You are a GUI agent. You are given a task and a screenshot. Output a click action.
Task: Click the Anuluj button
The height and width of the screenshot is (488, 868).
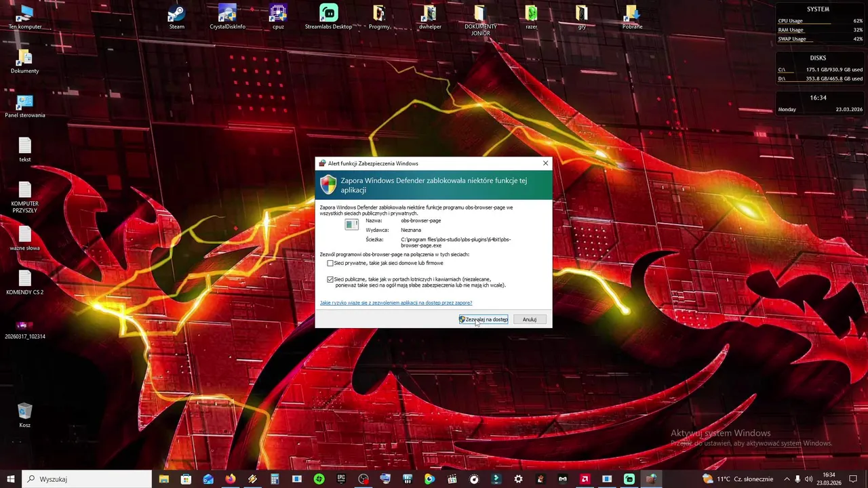[530, 319]
